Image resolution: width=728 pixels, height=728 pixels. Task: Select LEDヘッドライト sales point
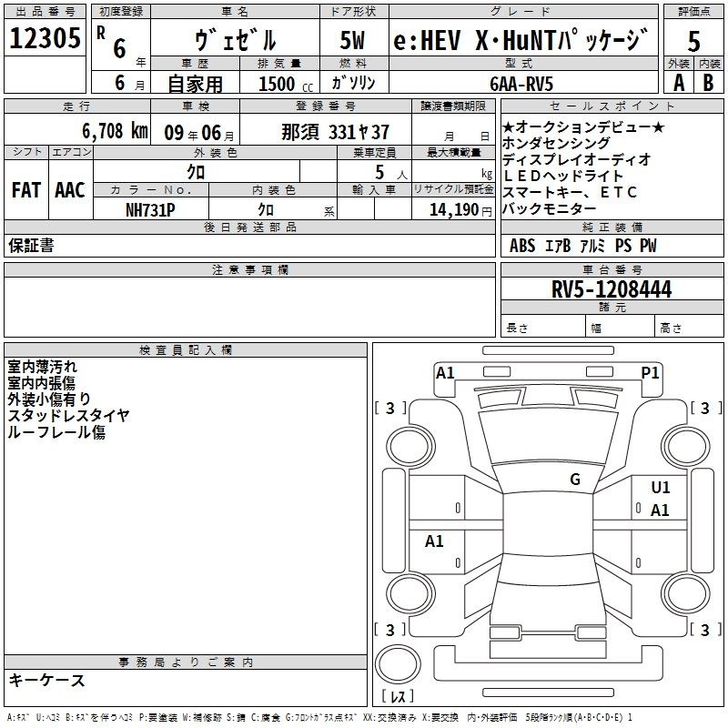[x=563, y=176]
